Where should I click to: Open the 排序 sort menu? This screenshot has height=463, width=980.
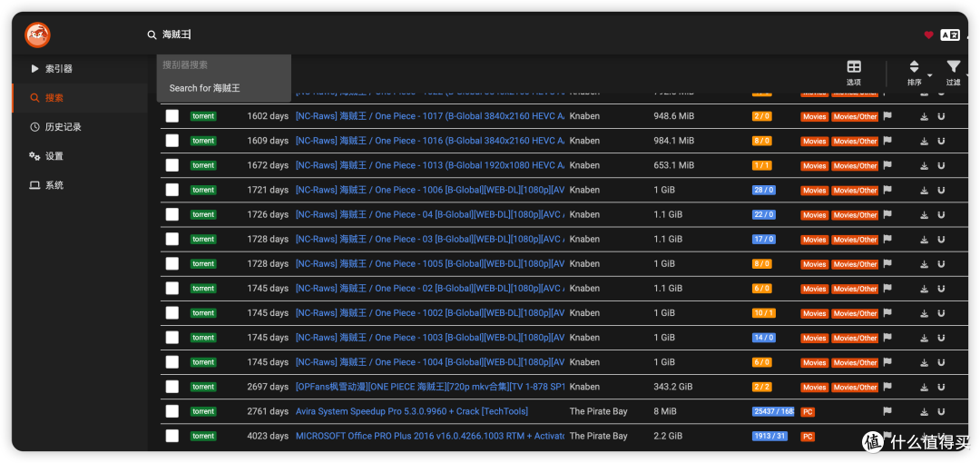click(915, 73)
